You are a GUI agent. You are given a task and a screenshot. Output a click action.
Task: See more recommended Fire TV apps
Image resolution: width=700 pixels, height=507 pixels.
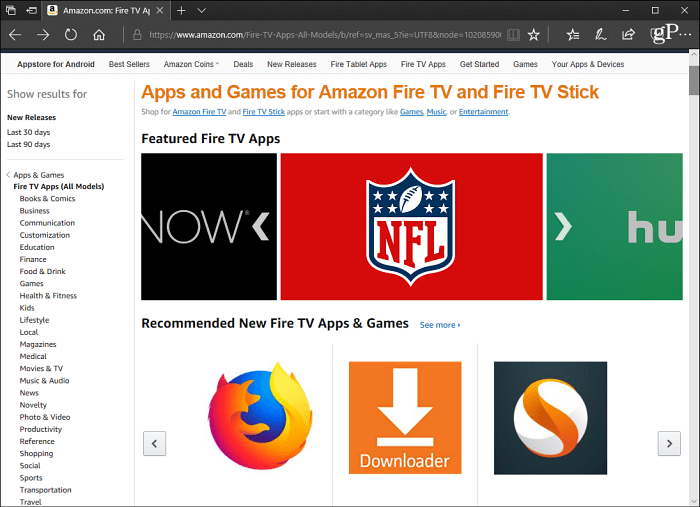pos(440,325)
